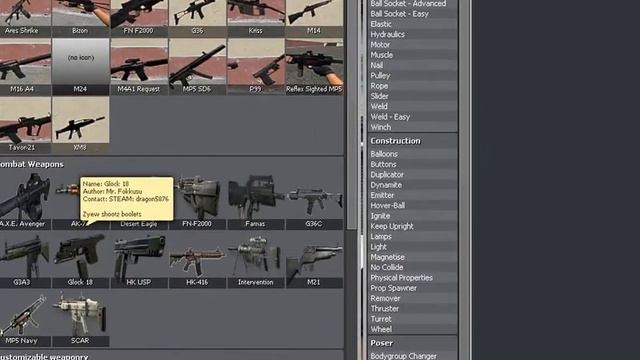Select the M21 weapon icon
Image resolution: width=640 pixels, height=360 pixels.
click(314, 260)
